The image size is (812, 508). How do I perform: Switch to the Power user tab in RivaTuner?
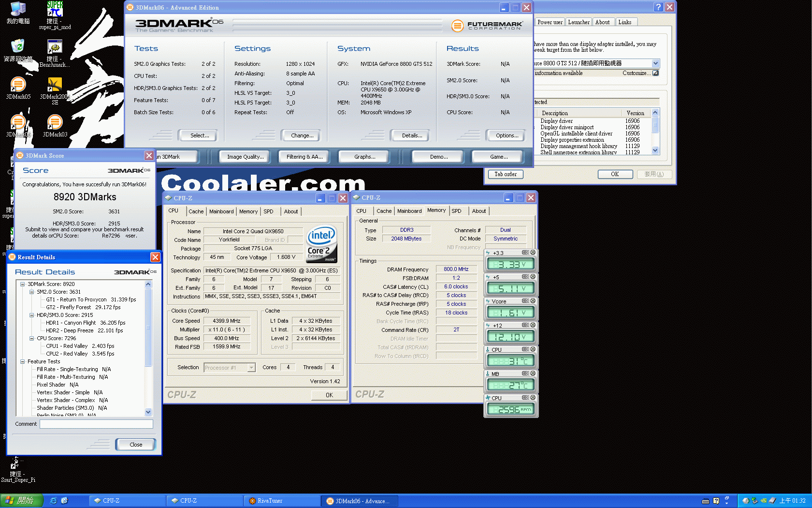tap(550, 22)
